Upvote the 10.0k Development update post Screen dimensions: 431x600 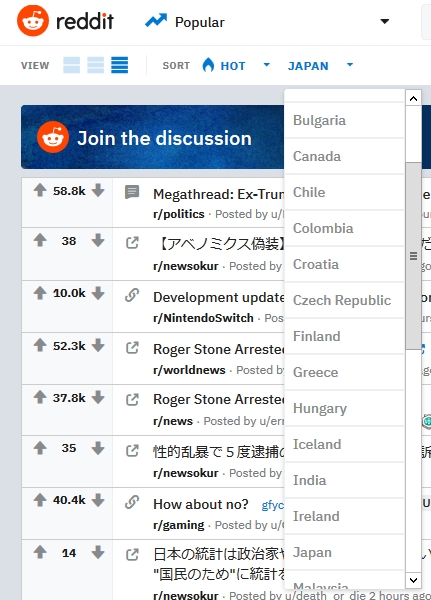pos(40,293)
